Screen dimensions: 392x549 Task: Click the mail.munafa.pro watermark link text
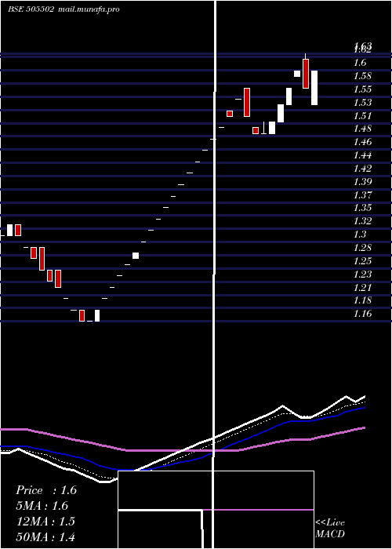[x=89, y=9]
